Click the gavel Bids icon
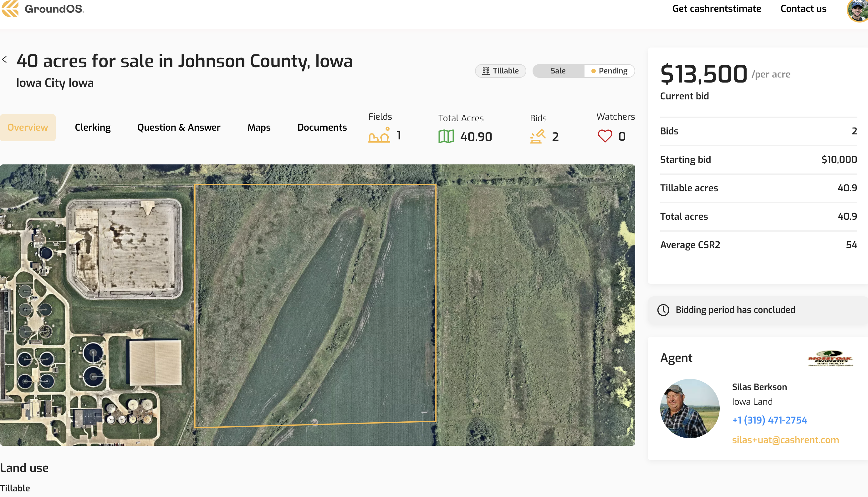868x497 pixels. point(538,136)
